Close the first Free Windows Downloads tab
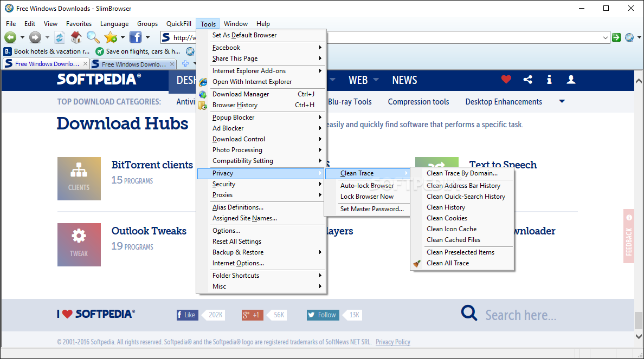 pos(85,63)
